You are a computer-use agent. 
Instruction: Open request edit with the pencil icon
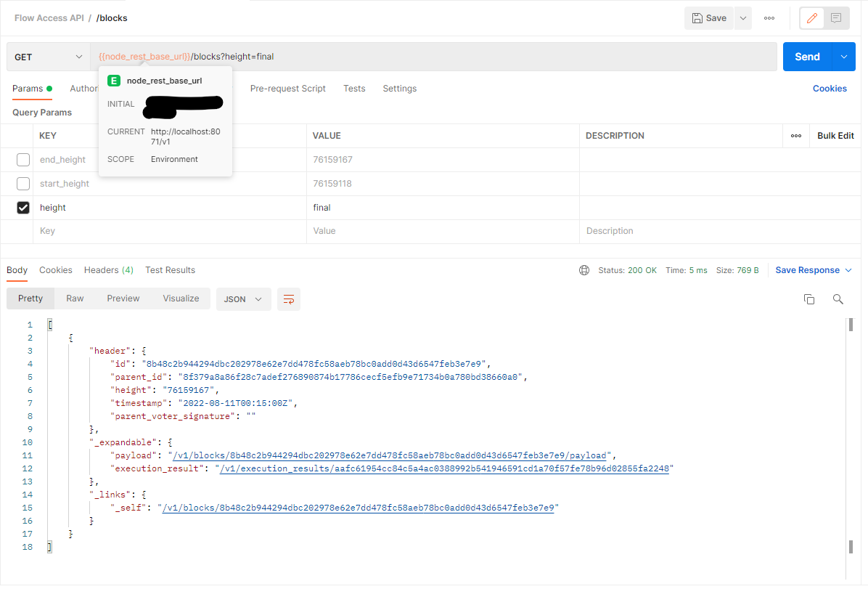[811, 18]
